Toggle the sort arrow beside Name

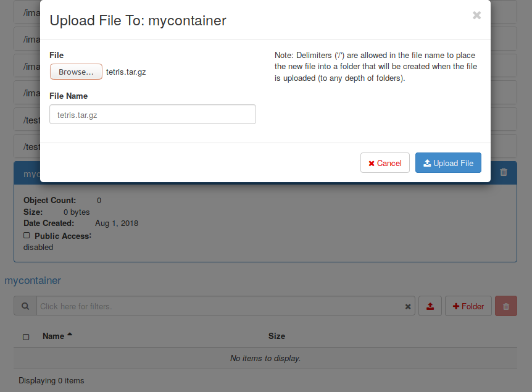coord(70,335)
